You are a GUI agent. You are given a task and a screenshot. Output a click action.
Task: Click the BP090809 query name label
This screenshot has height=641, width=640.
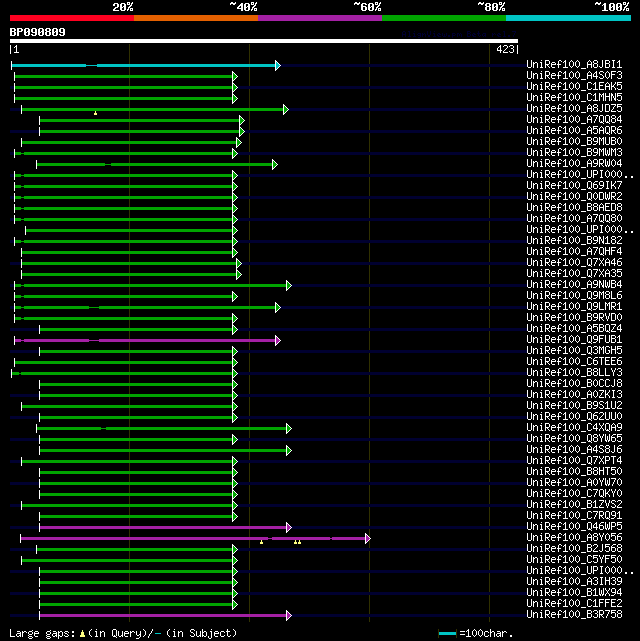click(38, 32)
